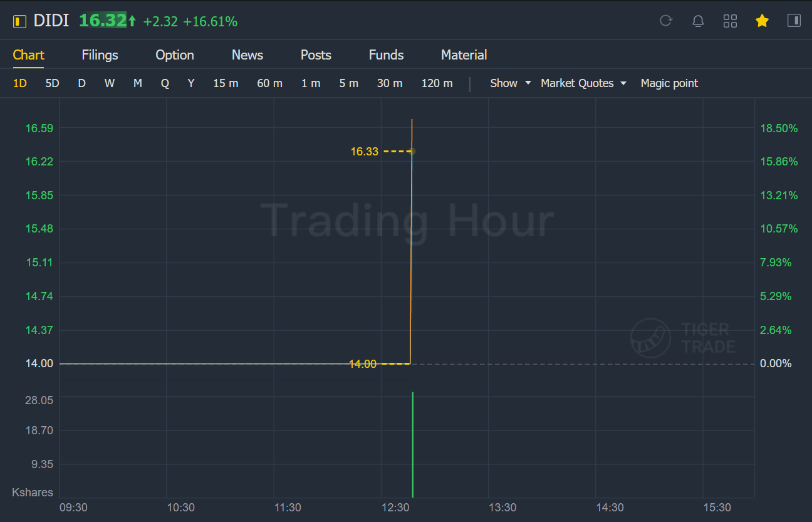Click the DIDI ticker symbol

pyautogui.click(x=51, y=21)
